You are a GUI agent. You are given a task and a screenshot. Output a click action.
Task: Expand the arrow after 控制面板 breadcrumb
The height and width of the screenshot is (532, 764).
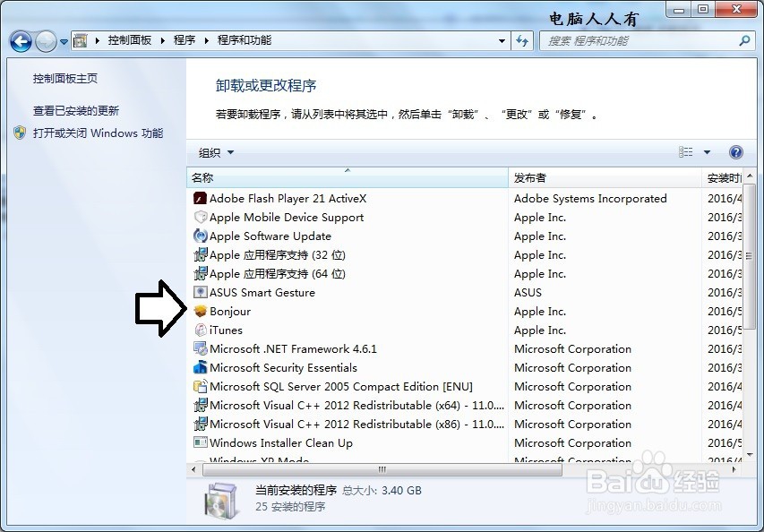[163, 40]
